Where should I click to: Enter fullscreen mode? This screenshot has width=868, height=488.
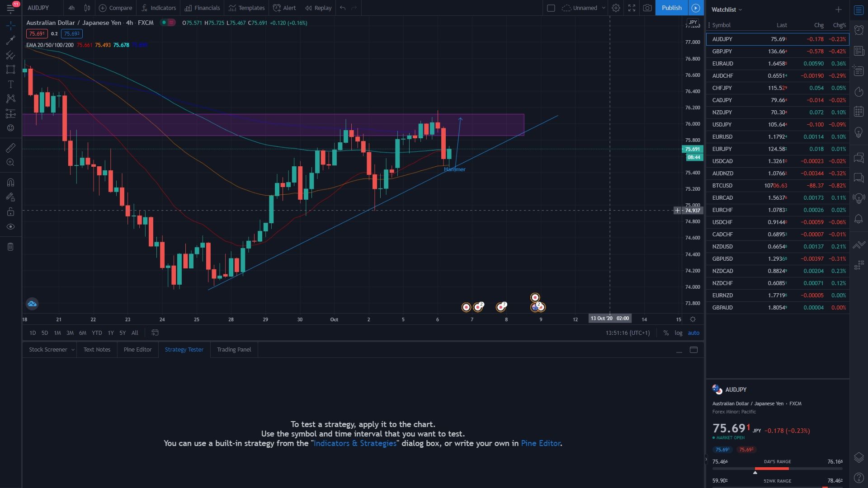click(632, 8)
